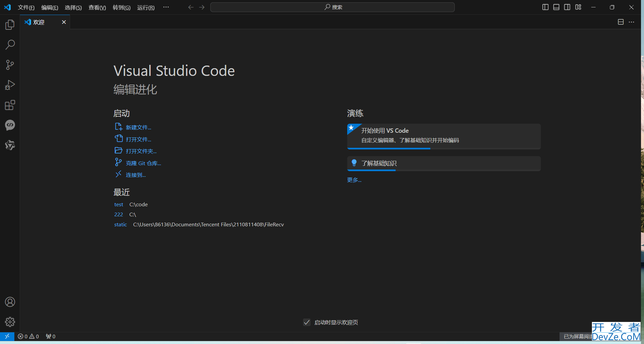Split the editor using the split icon
644x344 pixels.
click(621, 22)
